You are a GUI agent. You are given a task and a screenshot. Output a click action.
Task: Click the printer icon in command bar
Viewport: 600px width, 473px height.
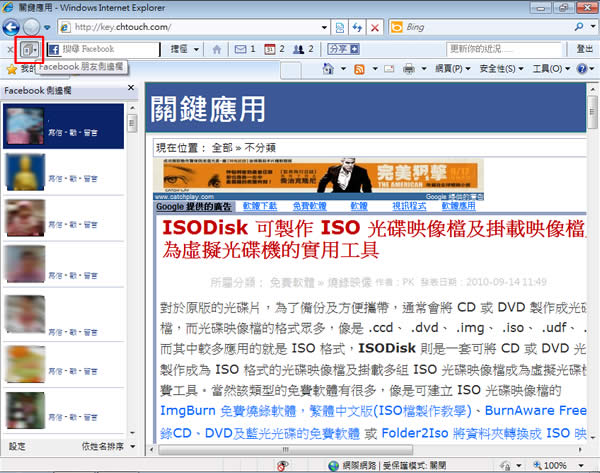click(409, 69)
